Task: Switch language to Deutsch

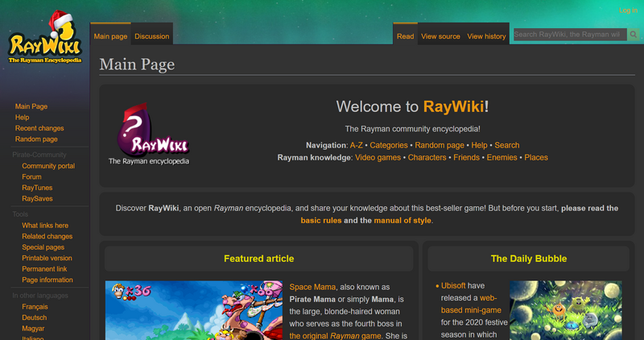Action: (35, 317)
